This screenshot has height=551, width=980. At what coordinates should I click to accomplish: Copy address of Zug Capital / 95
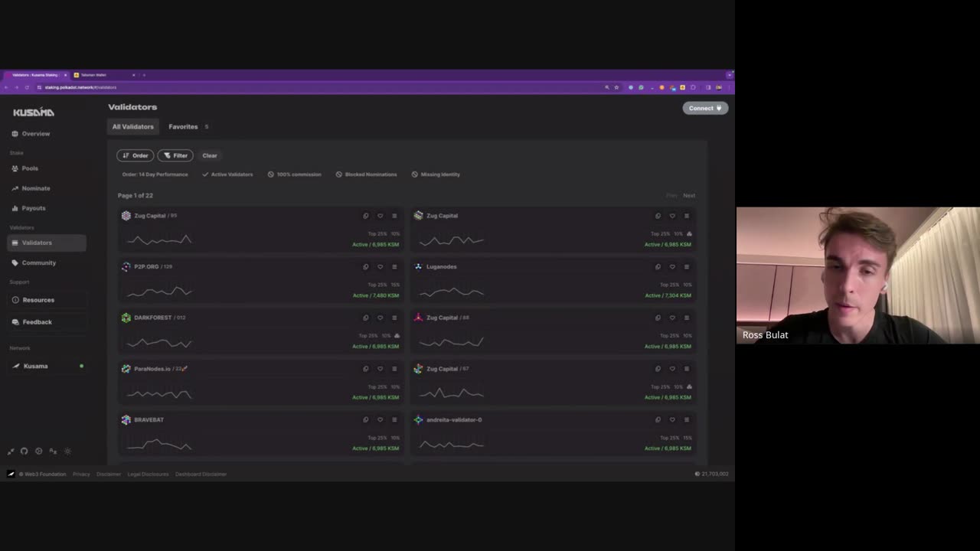click(x=366, y=216)
